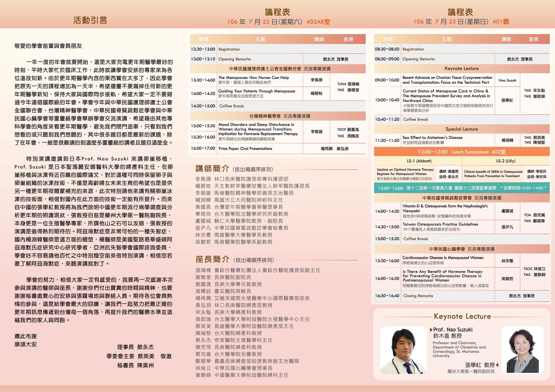Screen dimensions: 555x392
Task: Click the LS-2 (Lilly) header
Action: click(506, 161)
